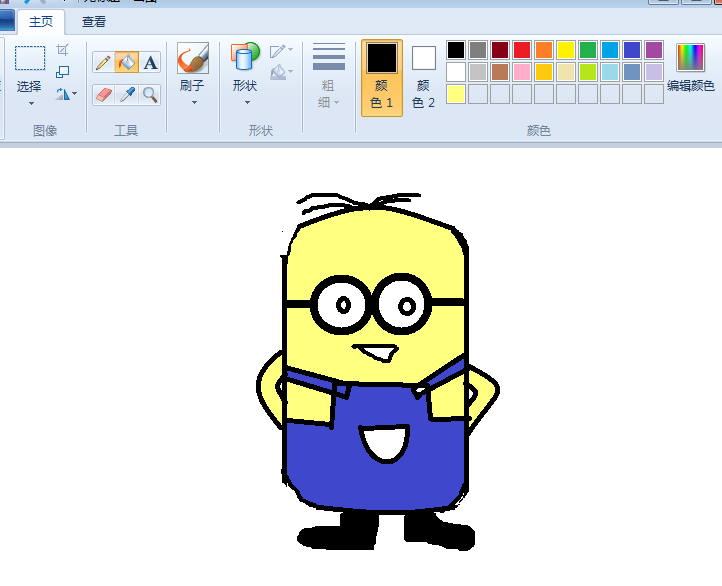Pick the red color swatch
Image resolution: width=722 pixels, height=586 pixels.
[x=522, y=50]
